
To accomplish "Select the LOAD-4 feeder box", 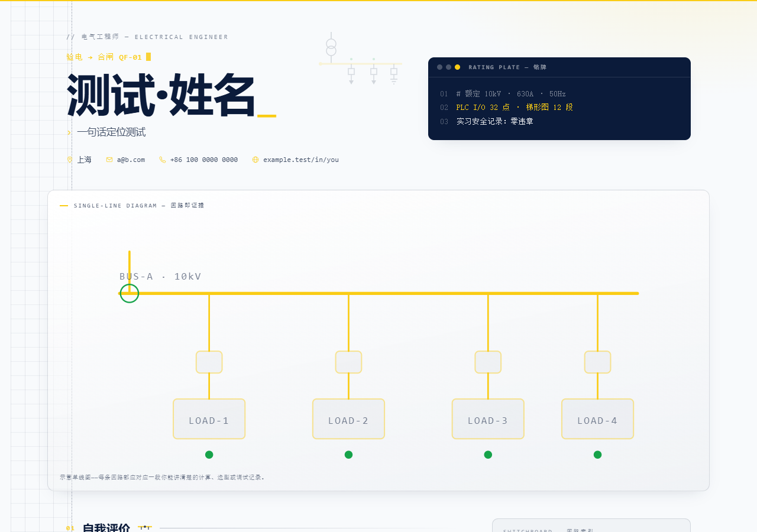I will [597, 419].
